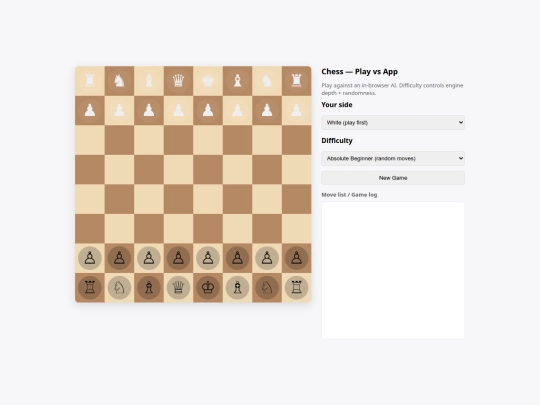Select the dark king piece on the bottom row

coord(208,287)
